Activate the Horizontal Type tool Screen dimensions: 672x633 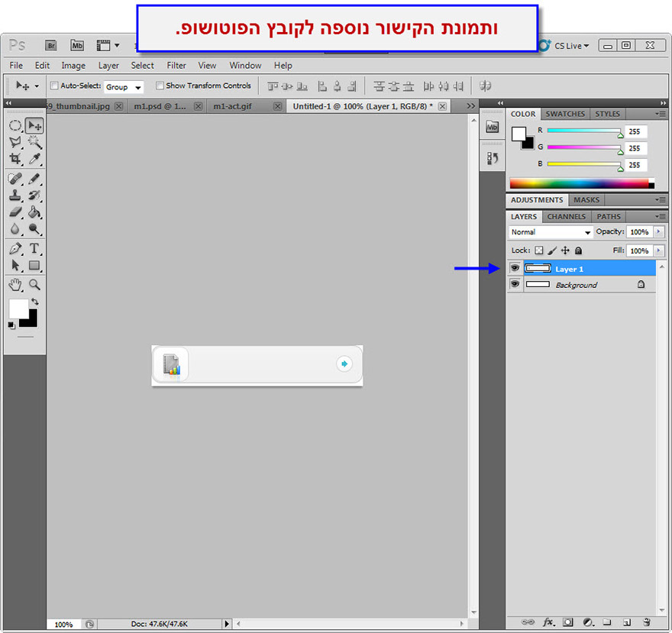[34, 249]
